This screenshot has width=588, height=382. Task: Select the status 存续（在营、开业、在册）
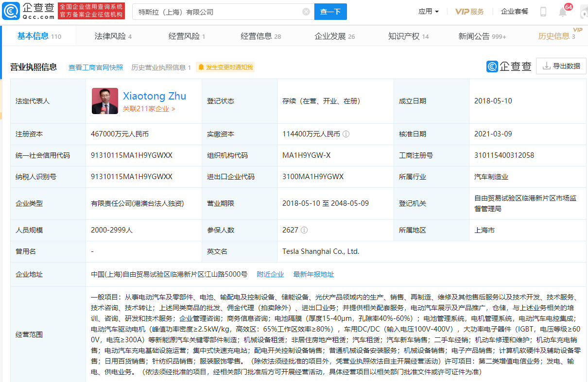click(x=321, y=101)
